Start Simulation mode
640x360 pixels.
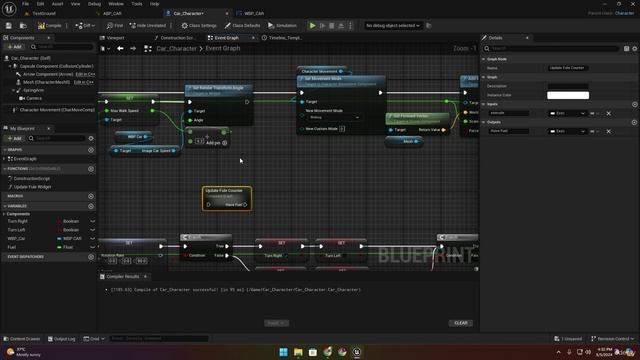pos(282,26)
